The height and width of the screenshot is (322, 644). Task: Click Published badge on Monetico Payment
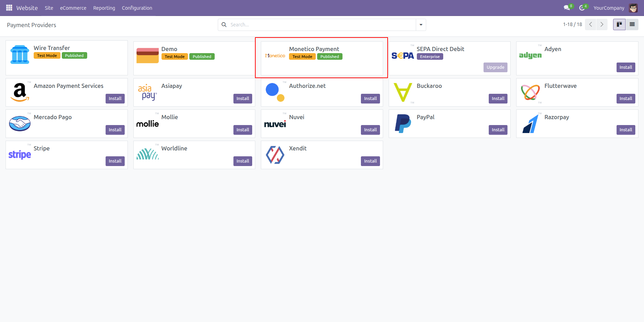pyautogui.click(x=330, y=57)
